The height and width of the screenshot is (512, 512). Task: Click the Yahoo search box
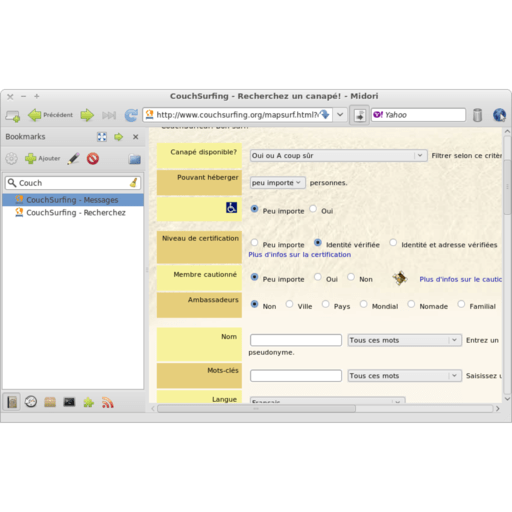pyautogui.click(x=419, y=115)
